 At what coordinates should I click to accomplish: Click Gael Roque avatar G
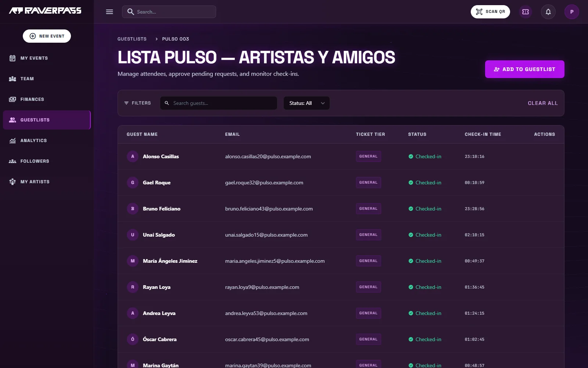(x=133, y=183)
